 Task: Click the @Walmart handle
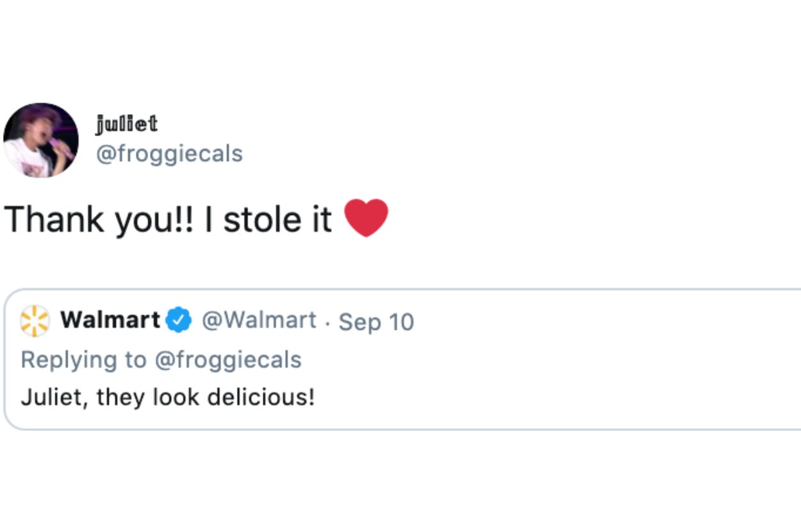259,320
